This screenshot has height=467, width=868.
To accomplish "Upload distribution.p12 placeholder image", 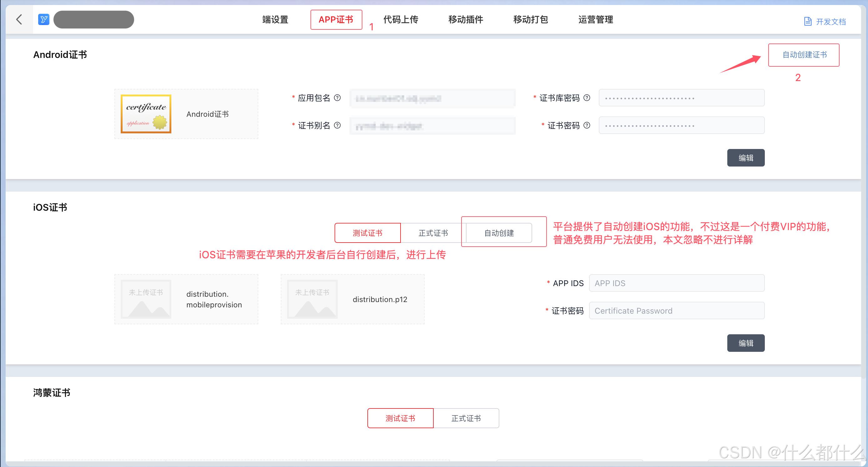I will click(312, 299).
